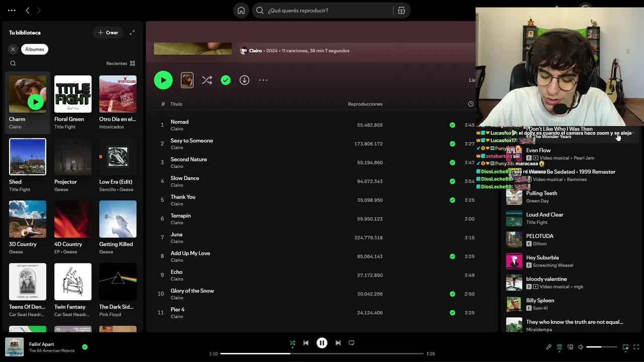Toggle the album saved checkmark
Image resolution: width=644 pixels, height=362 pixels.
226,80
